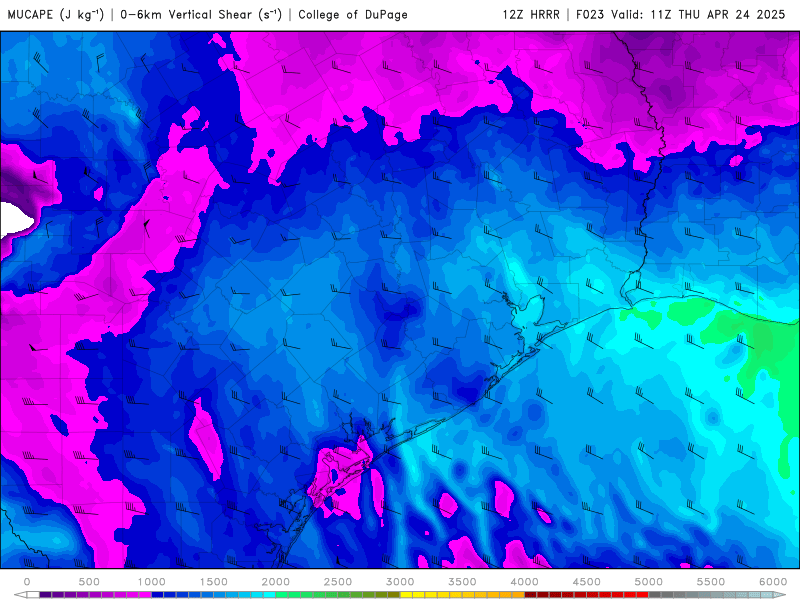Viewport: 800px width, 600px height.
Task: Click the 1500 label on the color scale
Action: [213, 582]
